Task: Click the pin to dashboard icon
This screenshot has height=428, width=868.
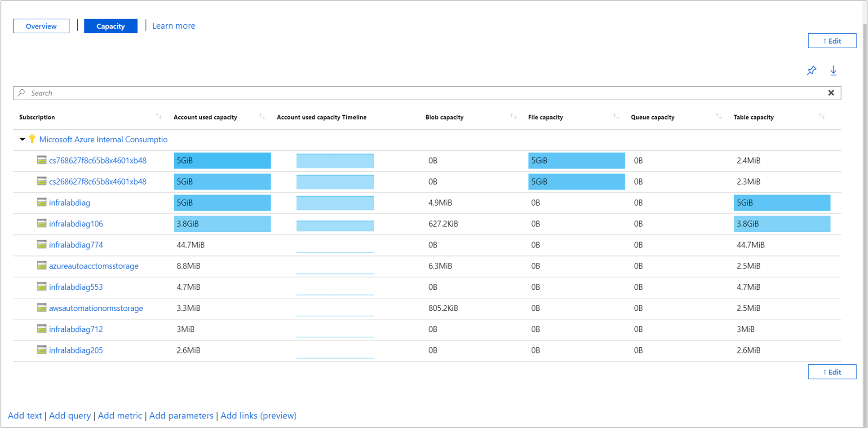Action: [811, 71]
